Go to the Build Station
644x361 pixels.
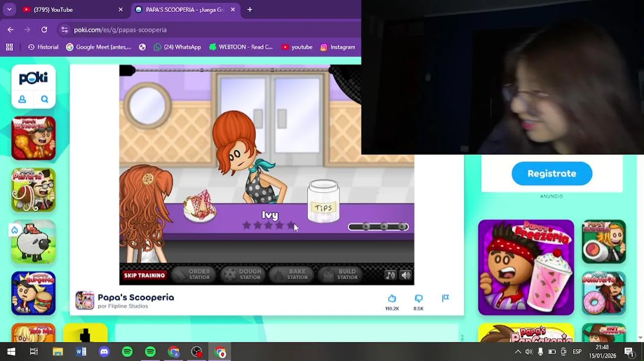click(x=341, y=274)
